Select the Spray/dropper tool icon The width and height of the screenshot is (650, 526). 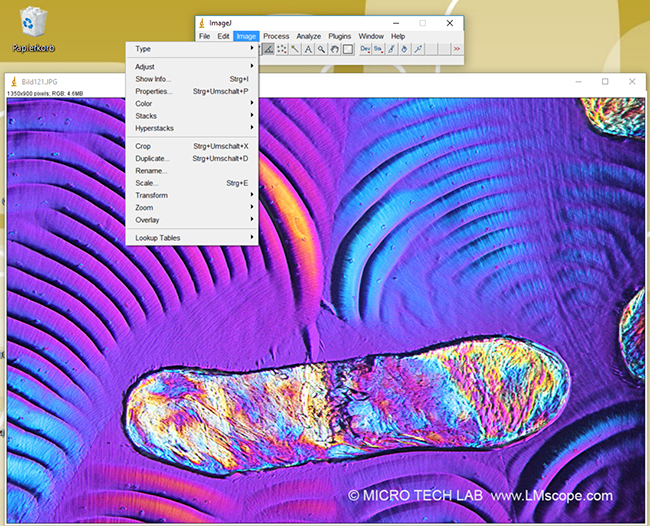tap(418, 49)
